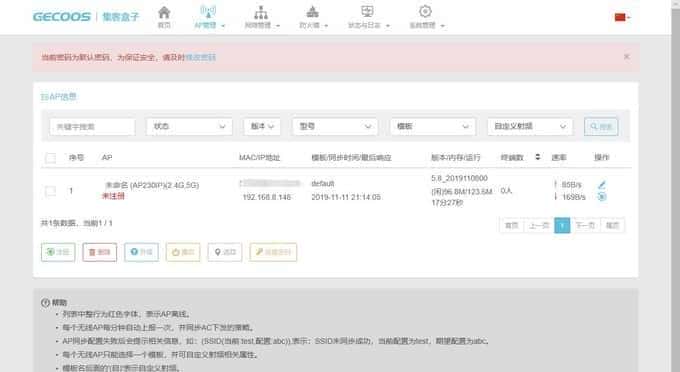Click the MAC/IP address column header

coord(259,157)
